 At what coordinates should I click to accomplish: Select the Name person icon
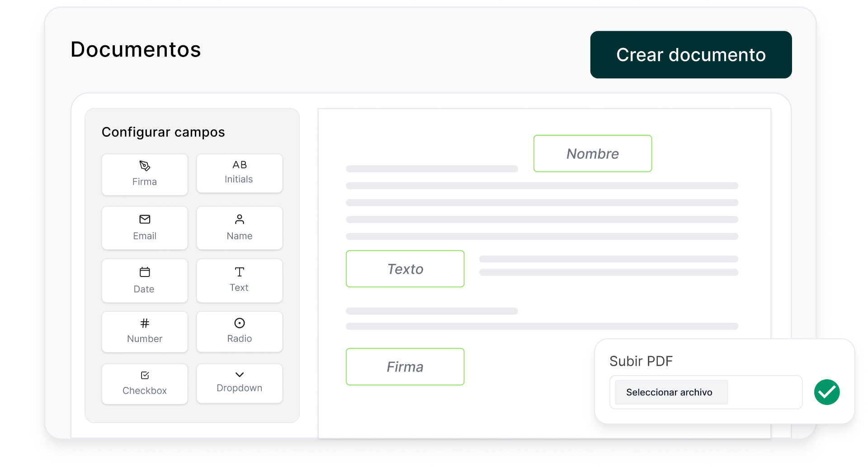(240, 219)
